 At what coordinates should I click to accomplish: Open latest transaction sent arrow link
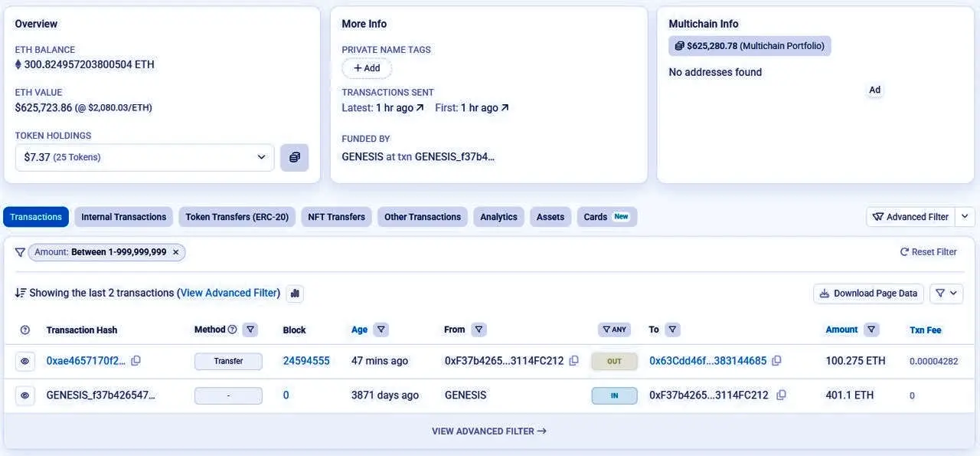coord(420,108)
